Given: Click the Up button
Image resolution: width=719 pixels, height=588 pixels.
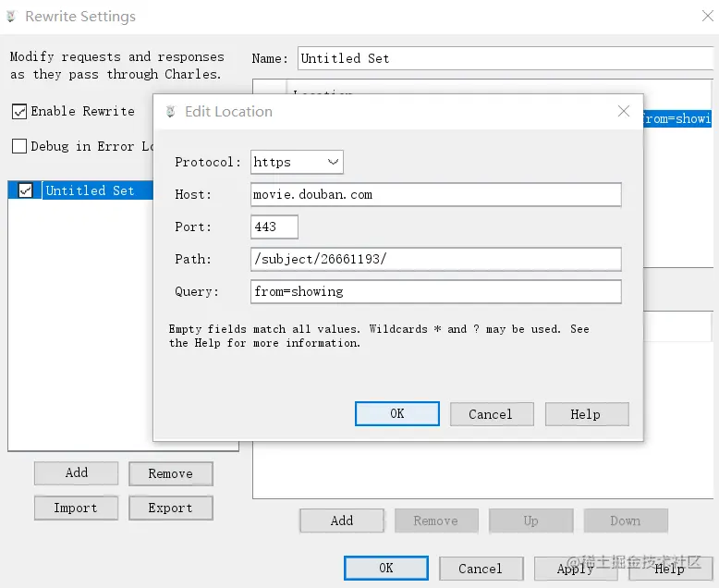Looking at the screenshot, I should pos(531,521).
